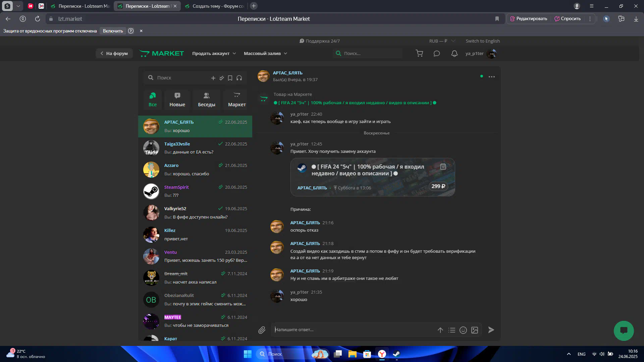The width and height of the screenshot is (644, 362).
Task: Select the Маркет conversations tab
Action: coord(237,100)
